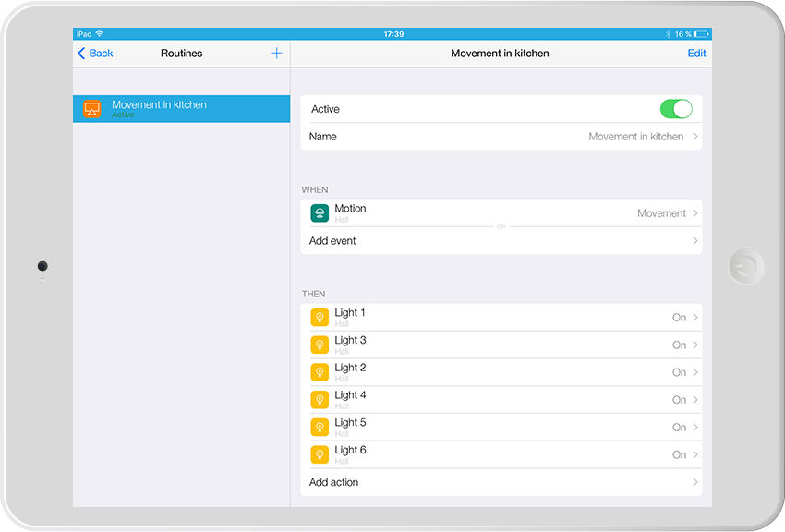Expand Motion event Movement chevron
Viewport: 785px width, 532px height.
tap(694, 213)
